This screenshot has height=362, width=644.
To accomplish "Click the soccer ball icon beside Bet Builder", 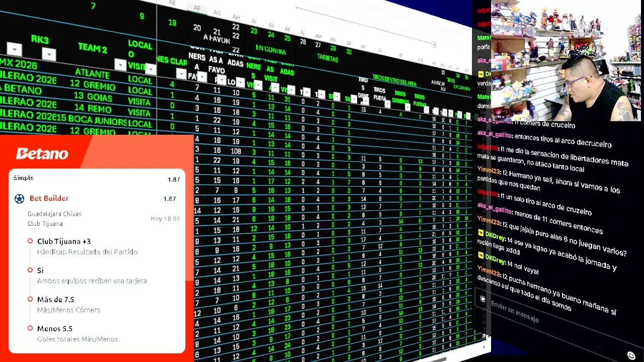I will pos(19,199).
